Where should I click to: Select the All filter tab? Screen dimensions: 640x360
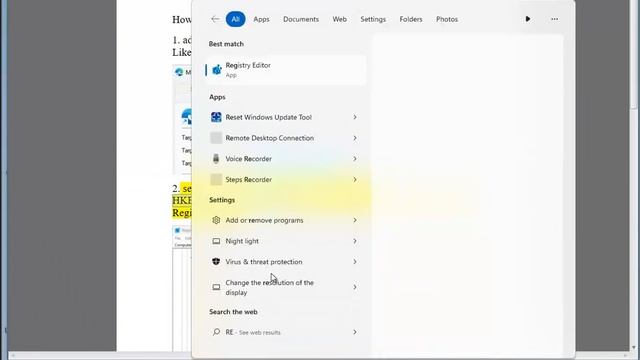click(236, 19)
